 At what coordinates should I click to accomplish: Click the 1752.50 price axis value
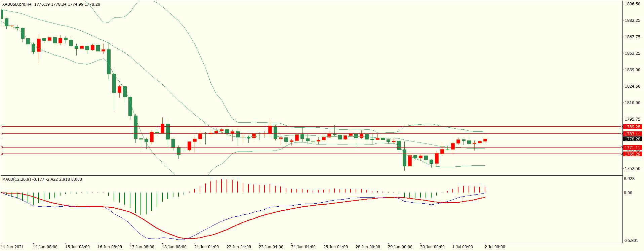coord(632,169)
